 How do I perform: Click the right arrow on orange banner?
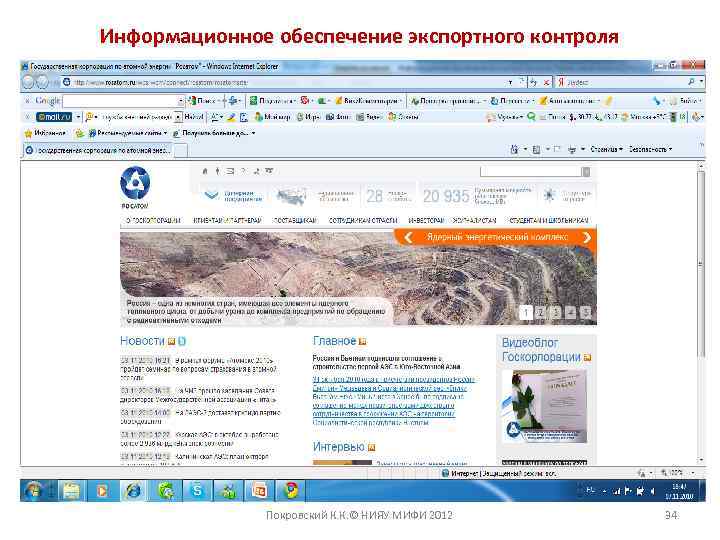pos(586,237)
